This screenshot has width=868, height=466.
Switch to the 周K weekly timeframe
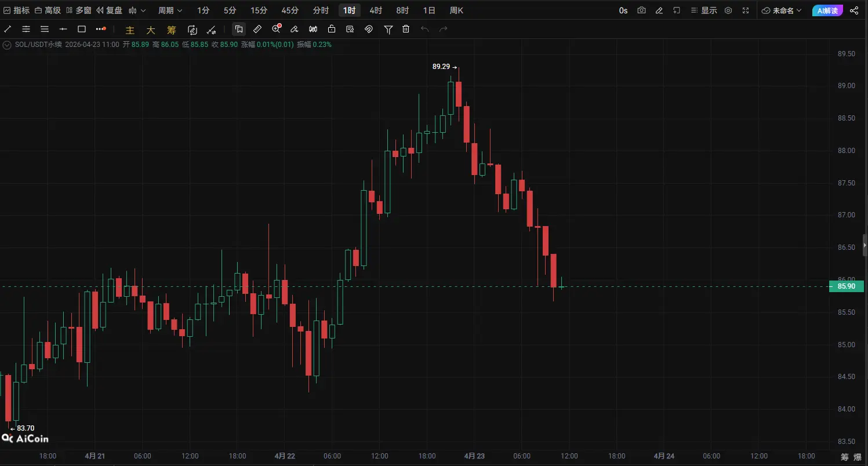(x=456, y=10)
